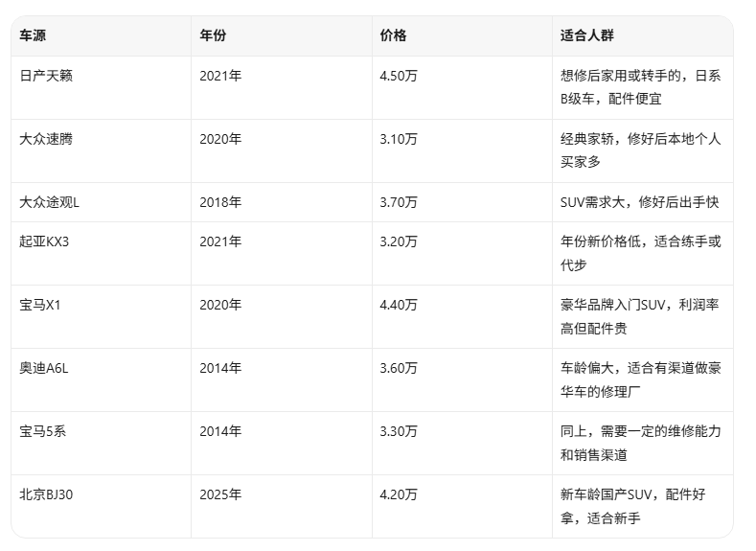The width and height of the screenshot is (756, 551).
Task: Click the 2020年 cell in 大众速腾 row
Action: point(282,150)
